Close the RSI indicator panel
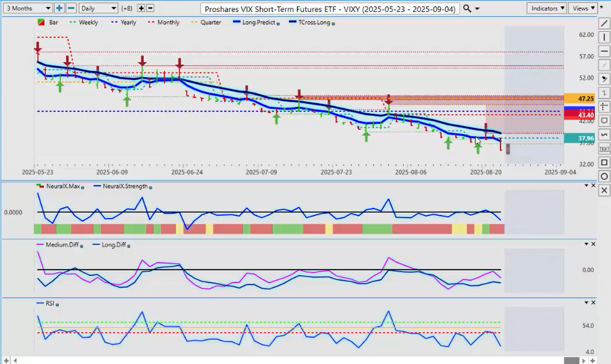The image size is (611, 364). pyautogui.click(x=594, y=303)
